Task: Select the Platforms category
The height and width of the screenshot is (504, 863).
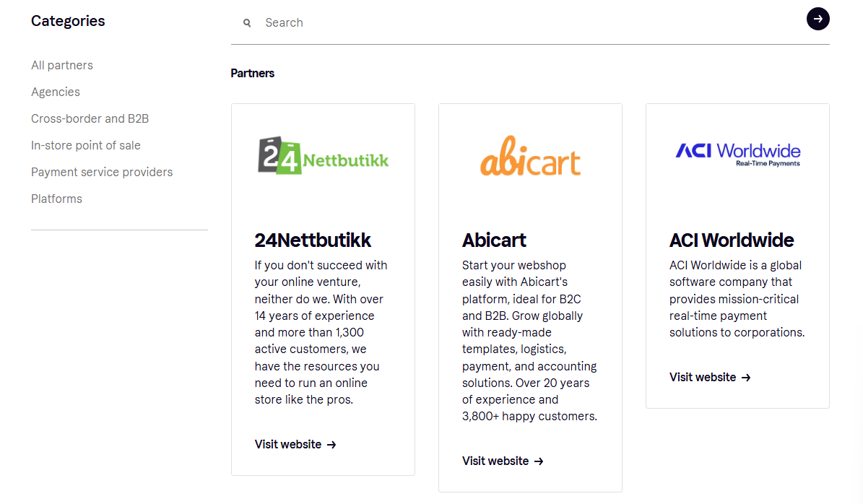Action: 56,199
